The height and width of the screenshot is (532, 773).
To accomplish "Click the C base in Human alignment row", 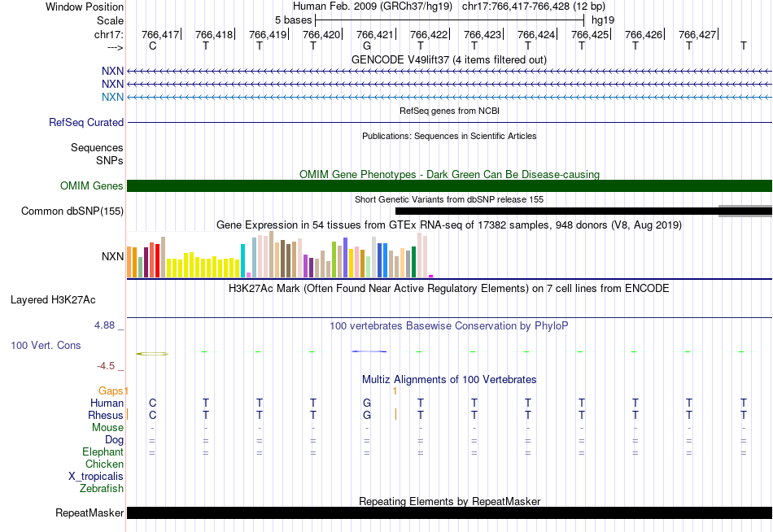I will pos(152,403).
